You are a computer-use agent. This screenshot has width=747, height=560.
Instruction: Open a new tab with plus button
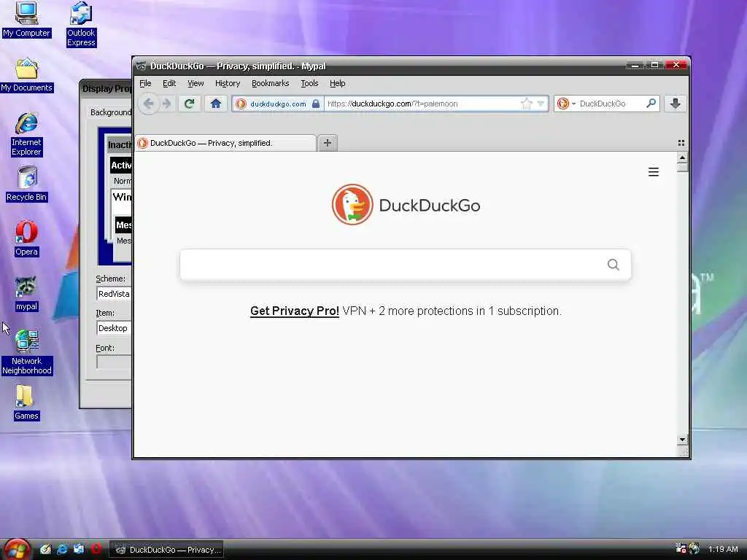[x=328, y=143]
